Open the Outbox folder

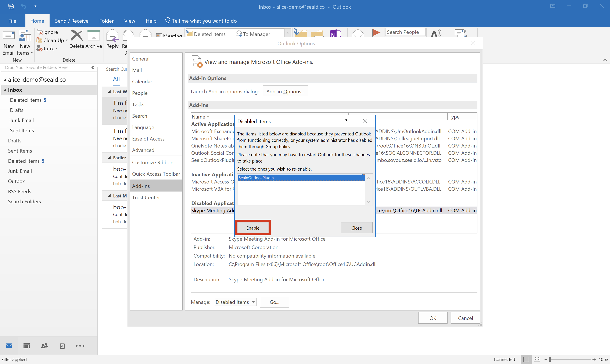point(17,181)
